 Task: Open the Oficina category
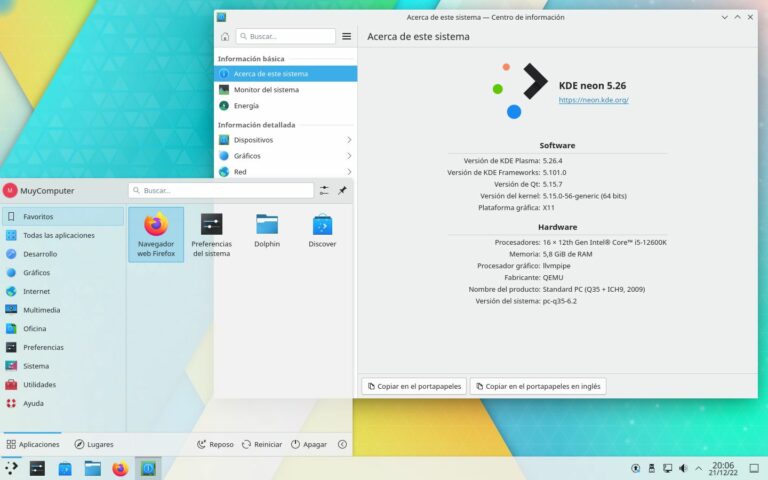[63, 328]
